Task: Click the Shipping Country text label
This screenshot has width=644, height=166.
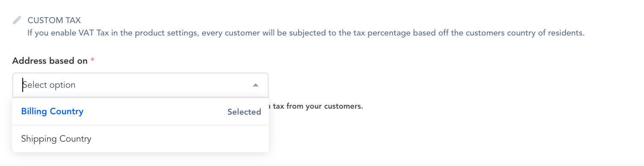Action: (x=56, y=139)
